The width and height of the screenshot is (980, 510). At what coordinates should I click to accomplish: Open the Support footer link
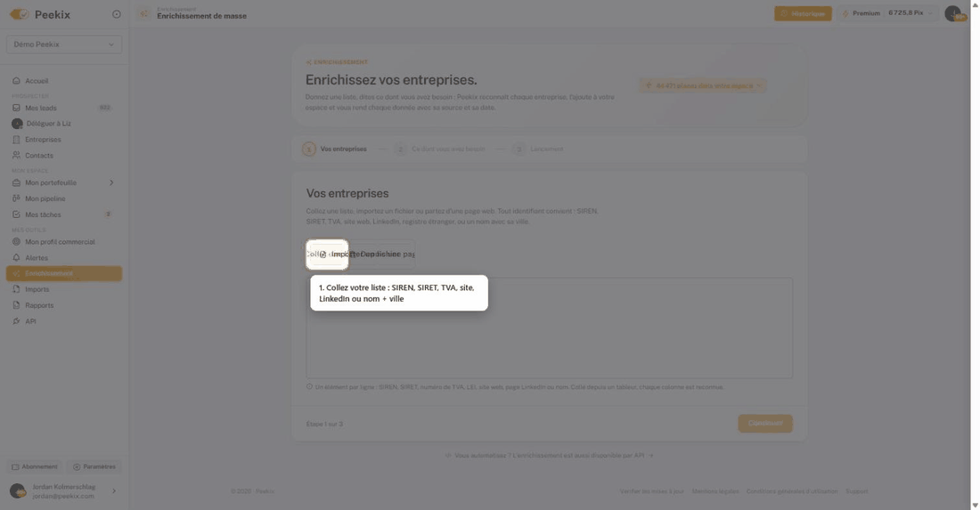857,491
